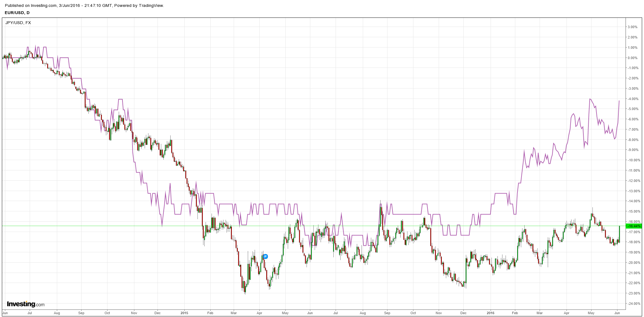Click the 2016 label on time axis
644x317 pixels.
[x=491, y=313]
